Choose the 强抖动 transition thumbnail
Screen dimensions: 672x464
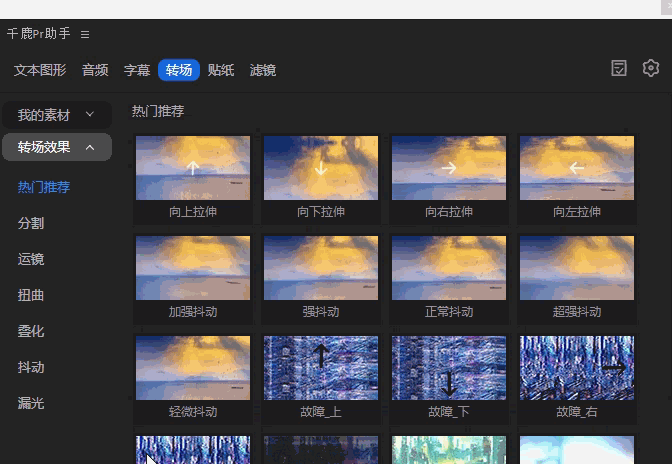[x=321, y=268]
